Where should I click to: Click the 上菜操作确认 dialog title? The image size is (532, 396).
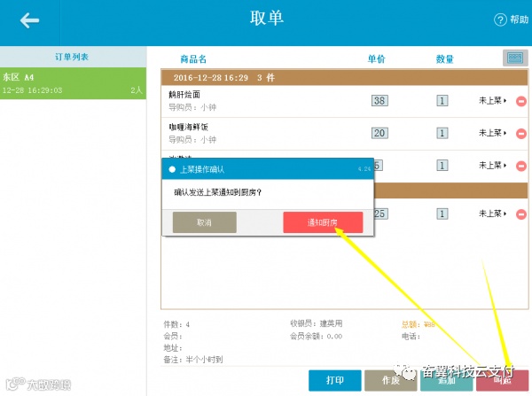coord(202,169)
